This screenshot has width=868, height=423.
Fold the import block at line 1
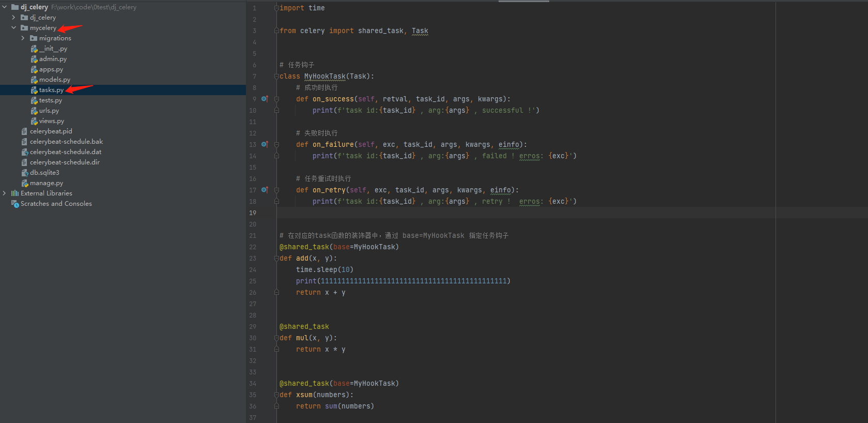pyautogui.click(x=276, y=8)
